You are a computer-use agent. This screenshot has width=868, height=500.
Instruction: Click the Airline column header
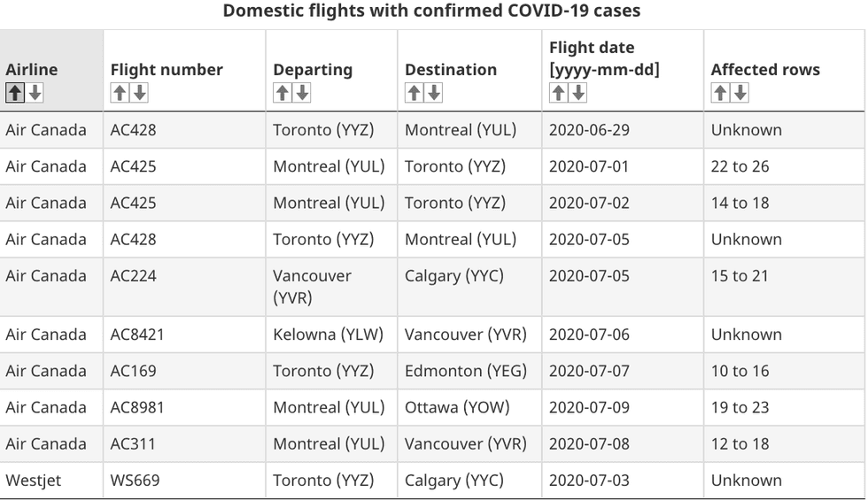pos(32,70)
